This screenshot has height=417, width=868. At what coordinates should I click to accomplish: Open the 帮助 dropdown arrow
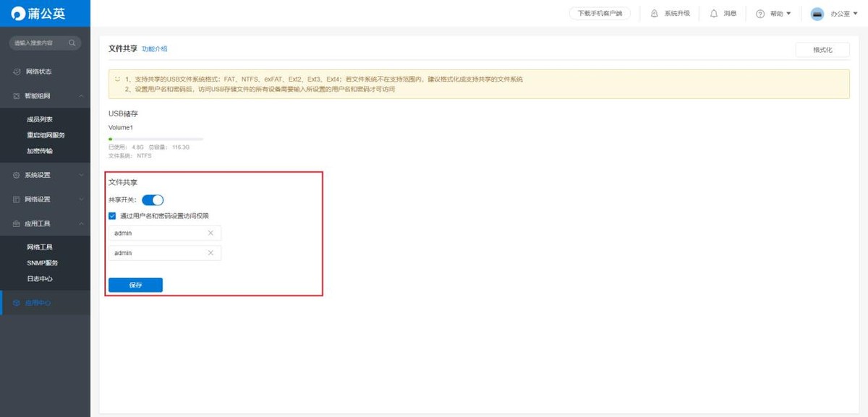[788, 14]
